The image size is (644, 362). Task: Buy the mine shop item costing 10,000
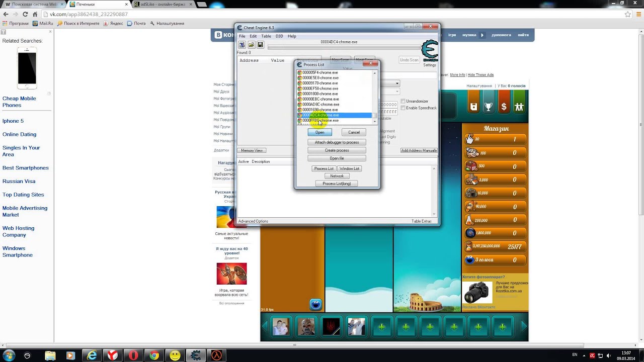(x=495, y=193)
